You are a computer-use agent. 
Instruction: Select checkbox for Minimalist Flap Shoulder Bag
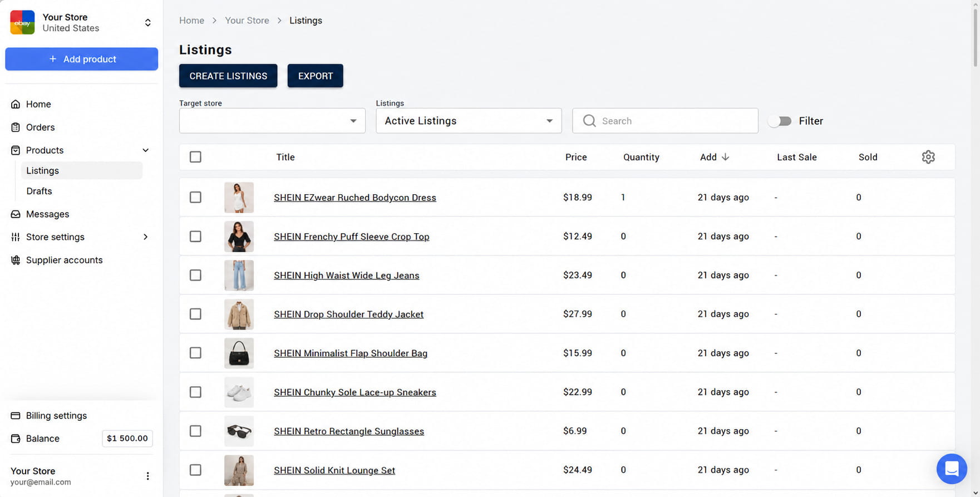pyautogui.click(x=195, y=353)
